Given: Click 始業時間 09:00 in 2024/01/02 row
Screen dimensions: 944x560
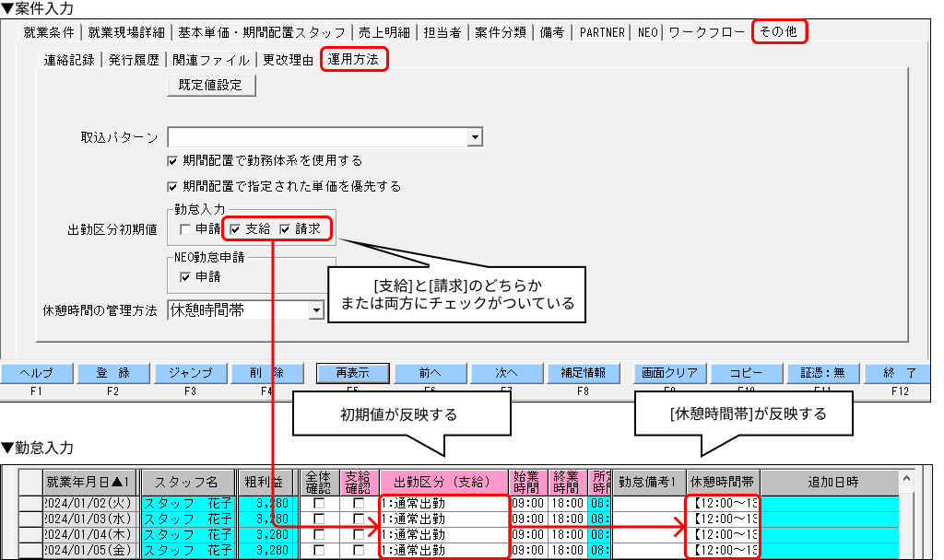Looking at the screenshot, I should coord(528,503).
